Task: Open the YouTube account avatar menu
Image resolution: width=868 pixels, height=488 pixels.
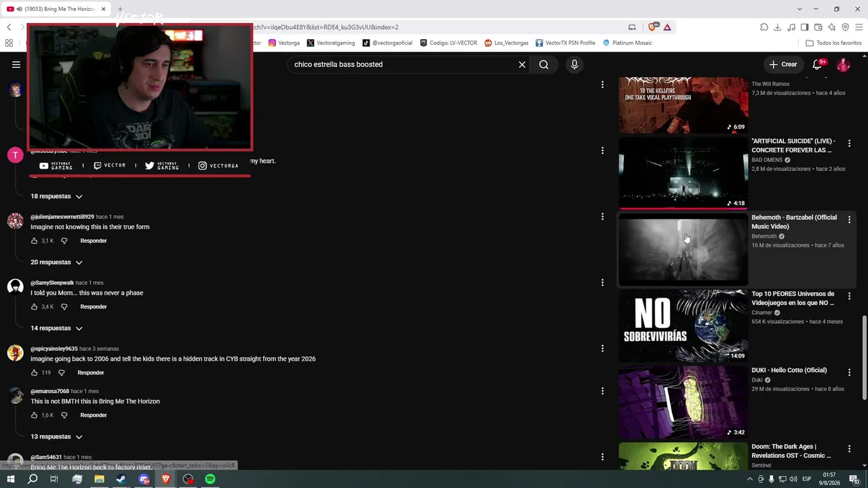Action: [x=844, y=64]
